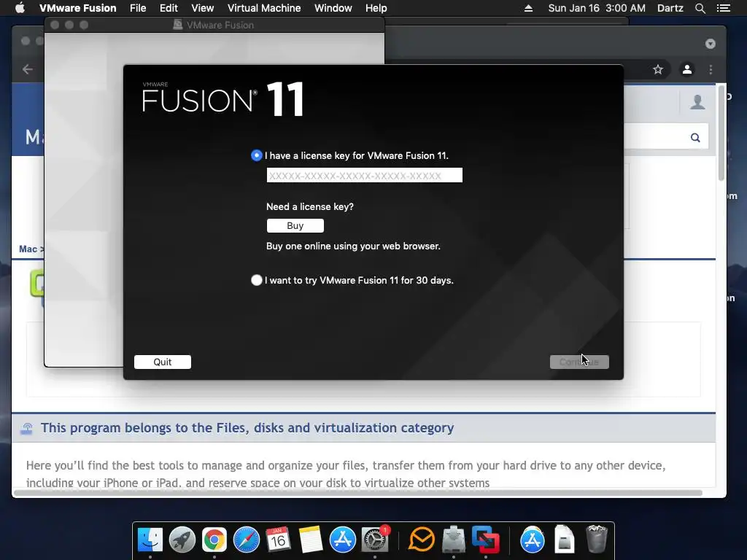Screen dimensions: 747x560
Task: Open the Edit menu
Action: 169,8
